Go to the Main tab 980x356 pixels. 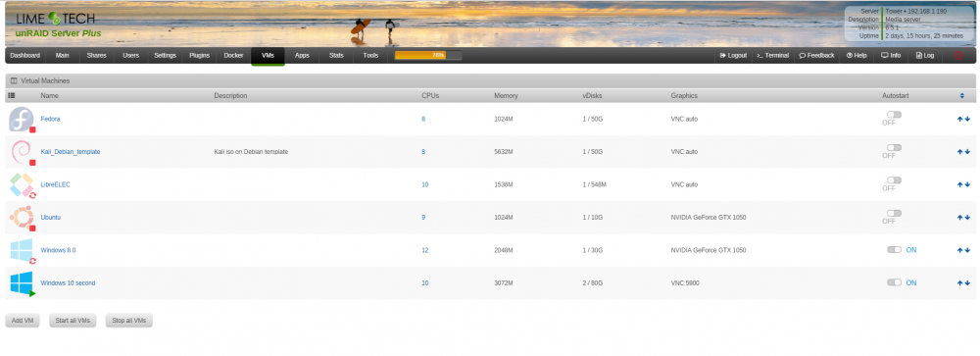click(x=62, y=55)
